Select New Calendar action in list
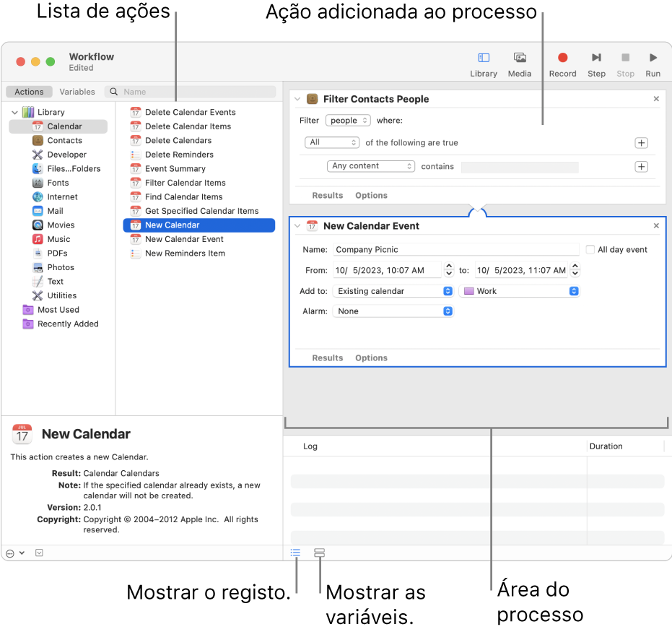 coord(199,225)
